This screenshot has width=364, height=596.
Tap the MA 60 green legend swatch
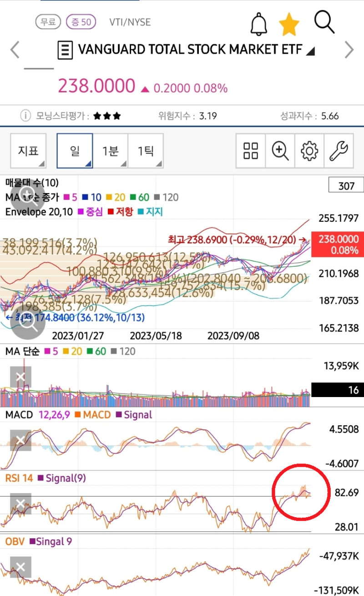click(133, 198)
